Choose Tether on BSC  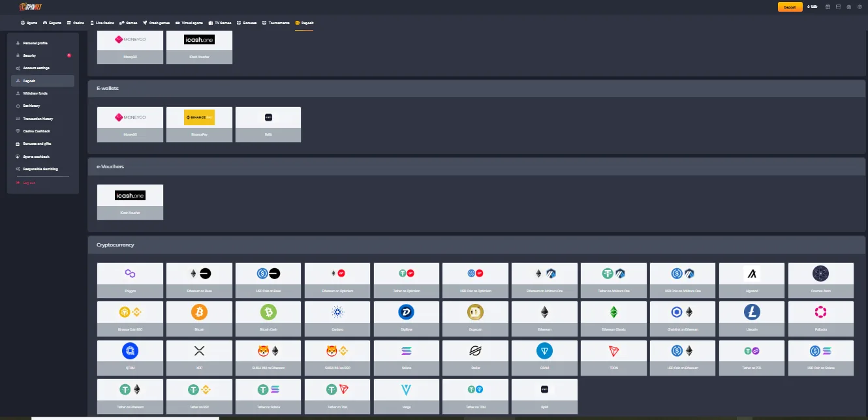(x=199, y=396)
